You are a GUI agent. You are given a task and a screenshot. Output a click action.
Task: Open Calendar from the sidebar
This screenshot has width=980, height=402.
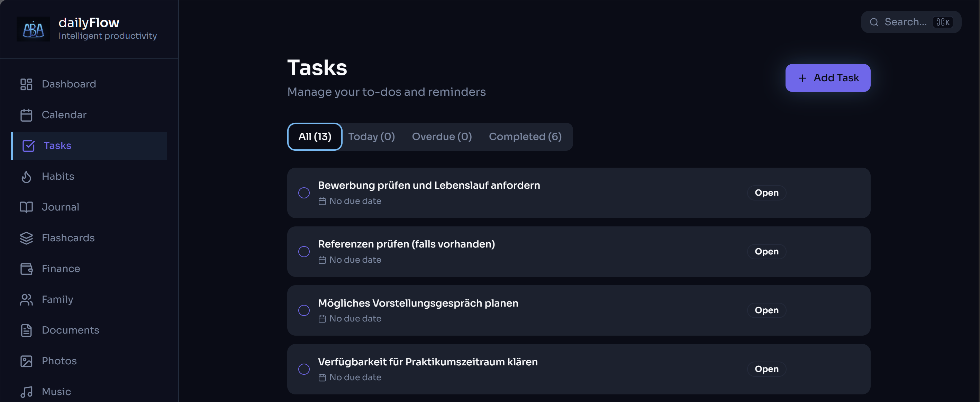click(89, 115)
